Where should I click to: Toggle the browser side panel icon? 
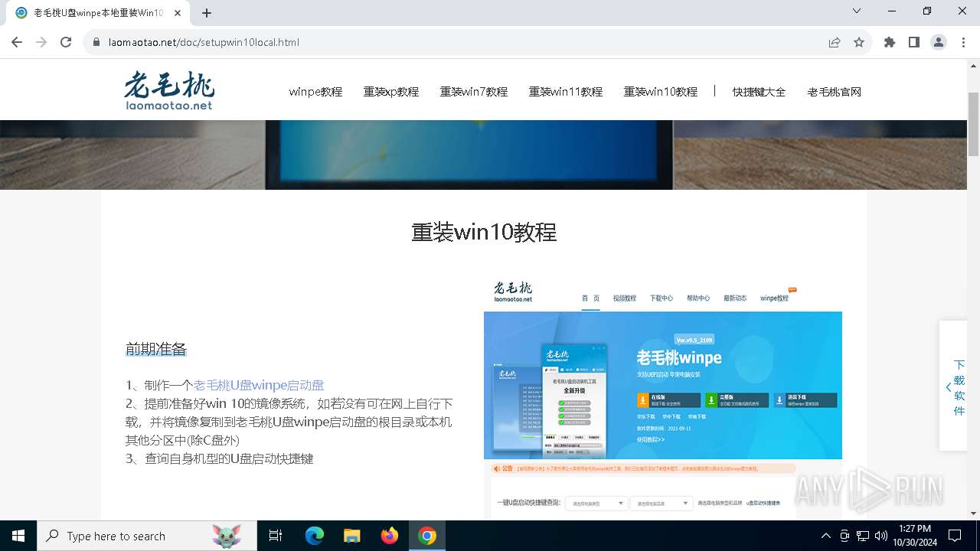914,42
